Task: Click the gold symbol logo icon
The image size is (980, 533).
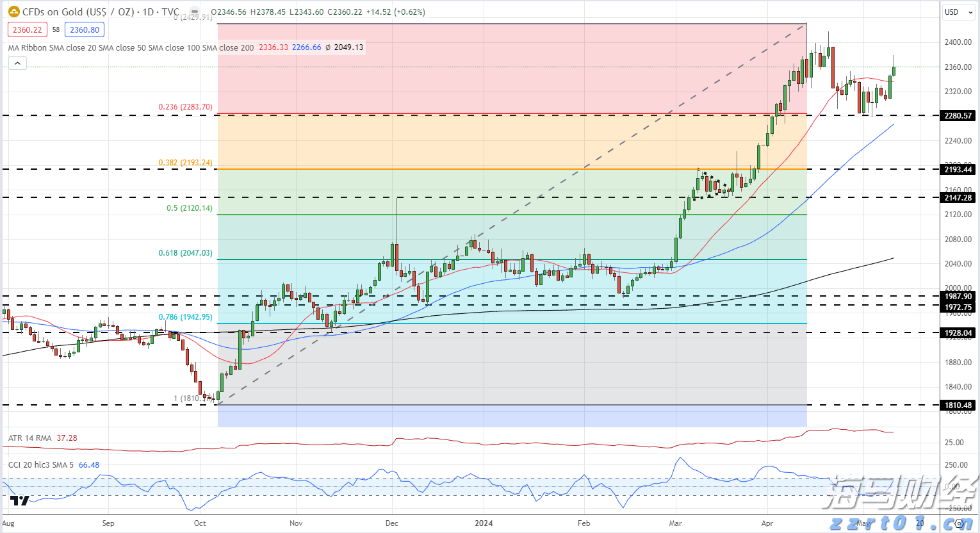Action: (x=13, y=12)
